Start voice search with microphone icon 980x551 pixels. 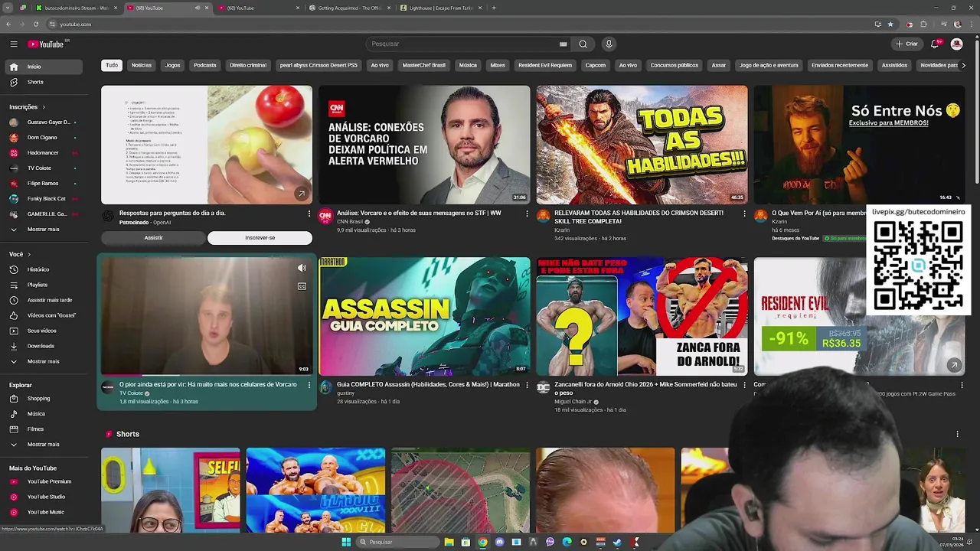click(x=609, y=44)
